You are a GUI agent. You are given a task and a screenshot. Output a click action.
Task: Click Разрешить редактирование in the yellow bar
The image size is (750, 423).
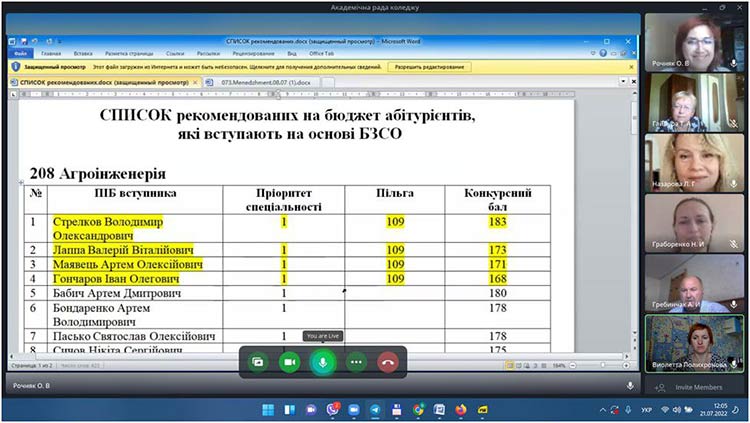point(429,67)
